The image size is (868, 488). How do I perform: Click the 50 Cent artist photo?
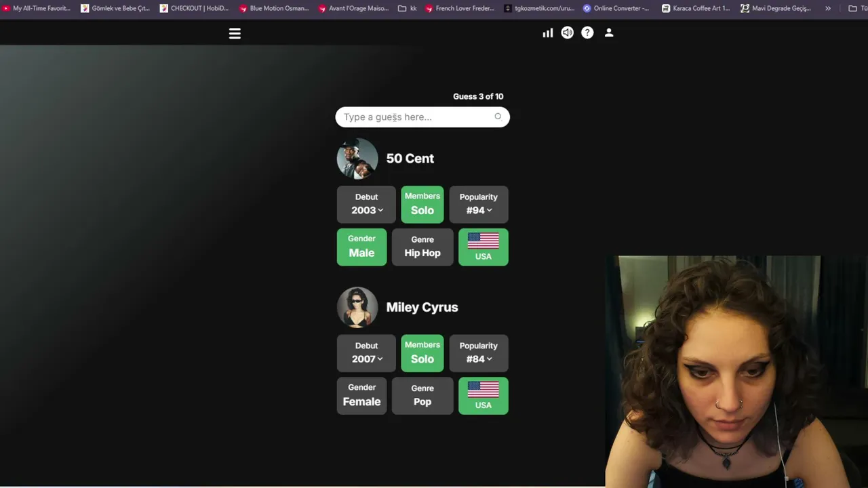[357, 159]
